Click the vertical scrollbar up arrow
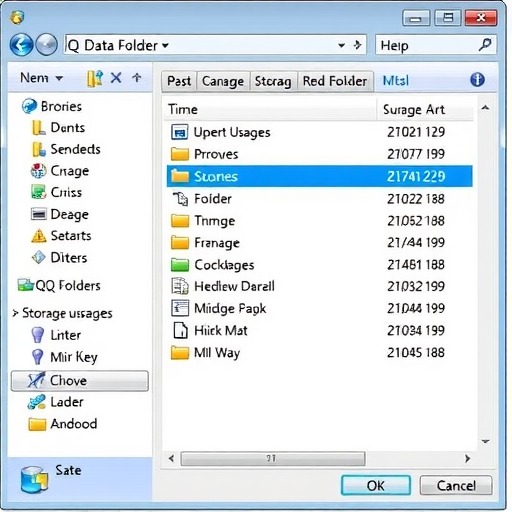Viewport: 512px width, 512px height. tap(485, 107)
